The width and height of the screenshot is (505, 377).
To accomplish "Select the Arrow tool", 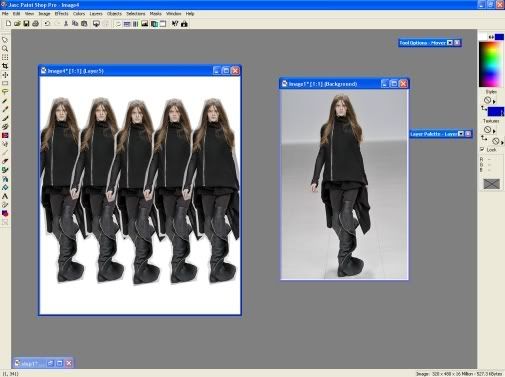I will click(x=5, y=40).
